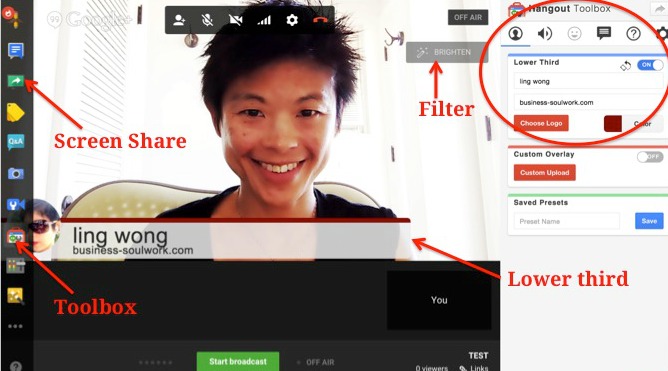
Task: Enable the Custom Overlay switch
Action: (650, 157)
